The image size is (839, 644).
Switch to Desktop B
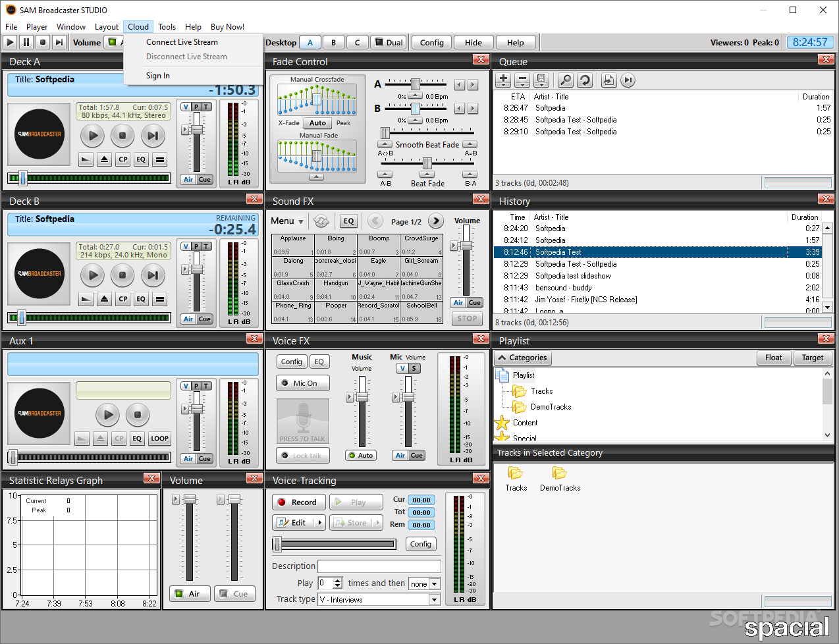pyautogui.click(x=333, y=42)
